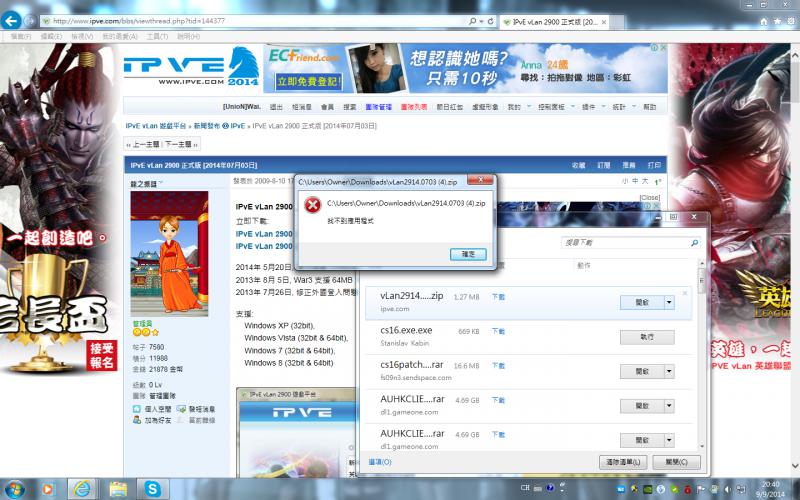Image resolution: width=800 pixels, height=500 pixels.
Task: Click the red error icon in the dialog
Action: click(312, 205)
